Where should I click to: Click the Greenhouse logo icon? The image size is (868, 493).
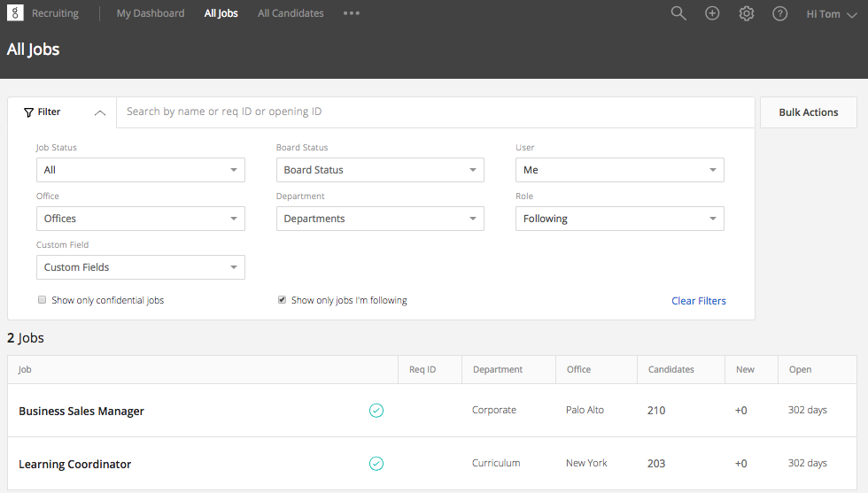[x=15, y=12]
